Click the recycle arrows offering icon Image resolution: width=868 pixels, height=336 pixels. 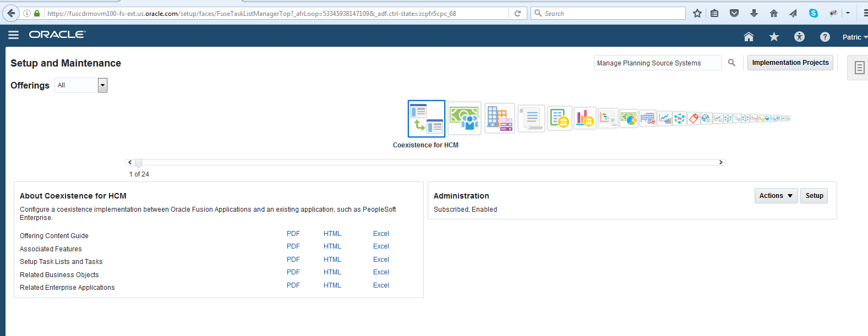point(679,118)
